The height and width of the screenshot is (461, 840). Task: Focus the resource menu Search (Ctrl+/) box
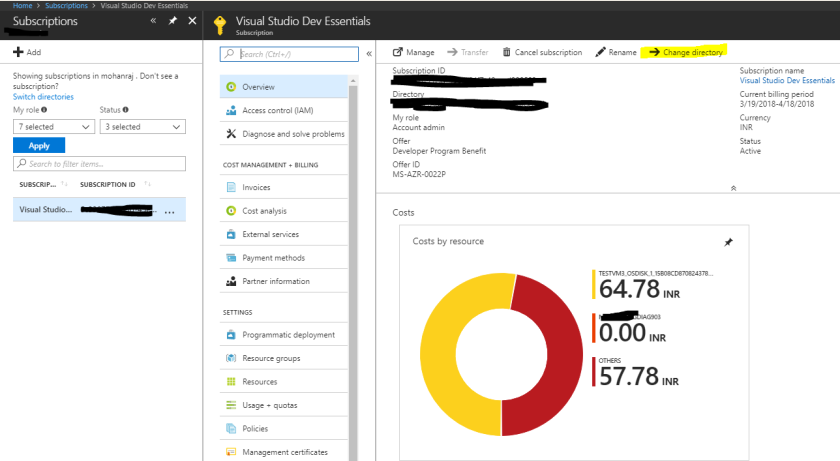tap(289, 54)
